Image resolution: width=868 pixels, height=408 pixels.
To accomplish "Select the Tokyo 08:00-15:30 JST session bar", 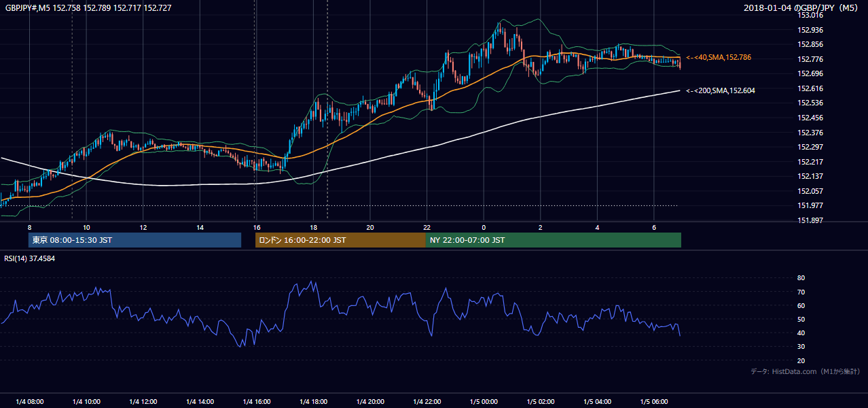I will point(135,240).
